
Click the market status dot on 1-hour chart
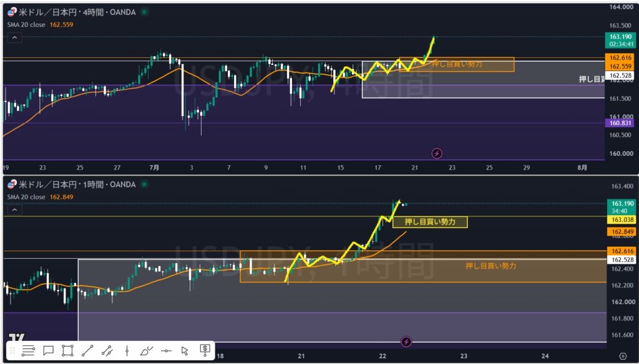145,184
